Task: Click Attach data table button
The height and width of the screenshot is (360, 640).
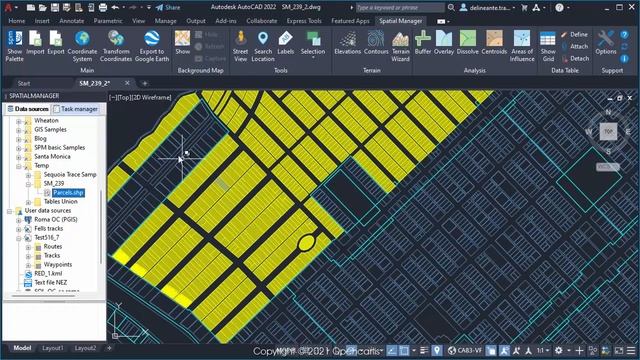Action: (x=575, y=47)
